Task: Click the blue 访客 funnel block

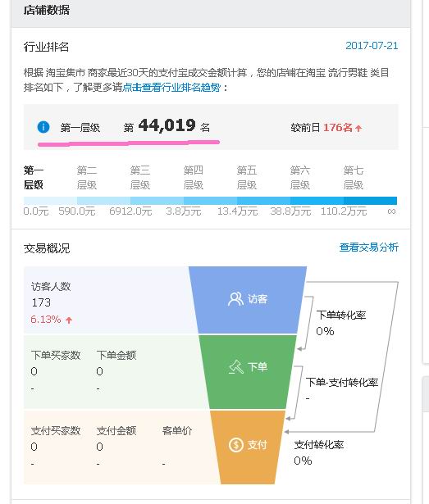Action: point(248,300)
